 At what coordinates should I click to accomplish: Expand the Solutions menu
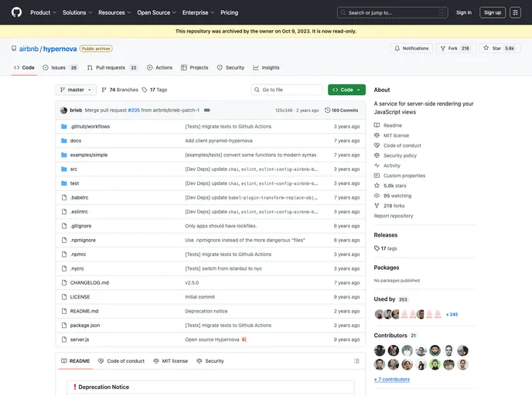(x=77, y=12)
